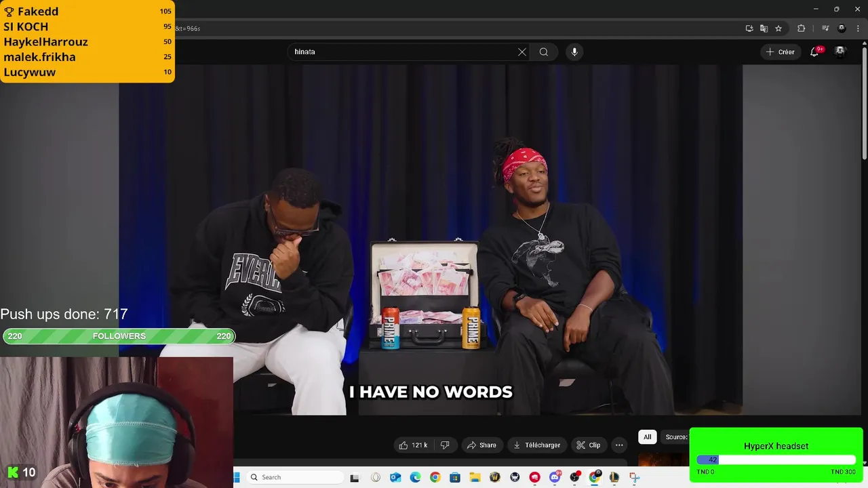Image resolution: width=868 pixels, height=488 pixels.
Task: Click the Share button
Action: tap(481, 445)
